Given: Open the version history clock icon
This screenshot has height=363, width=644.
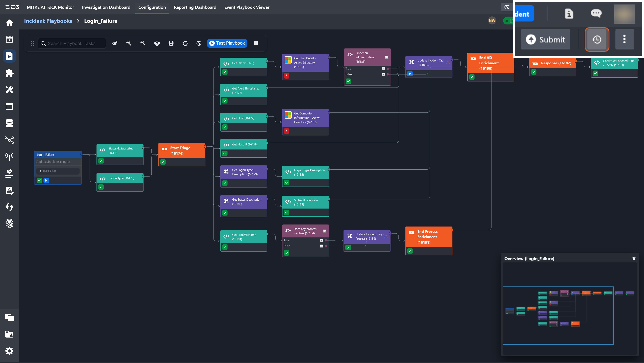Looking at the screenshot, I should [597, 40].
